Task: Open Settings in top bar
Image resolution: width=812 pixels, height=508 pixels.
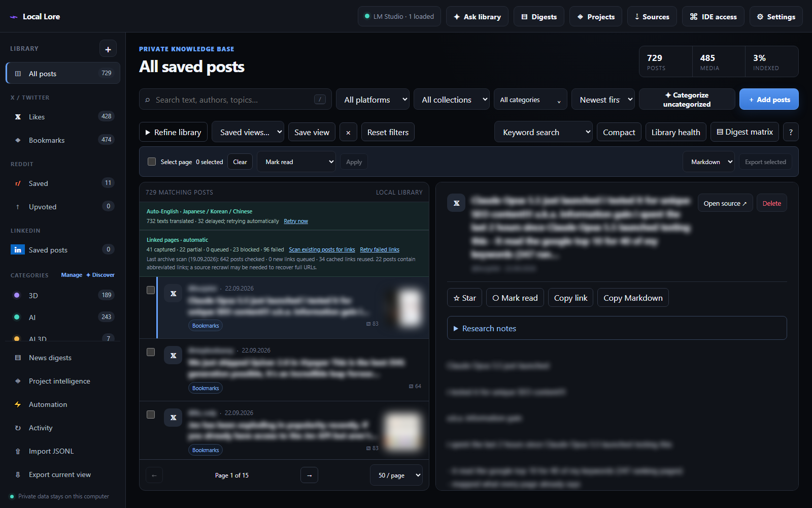Action: pos(776,16)
